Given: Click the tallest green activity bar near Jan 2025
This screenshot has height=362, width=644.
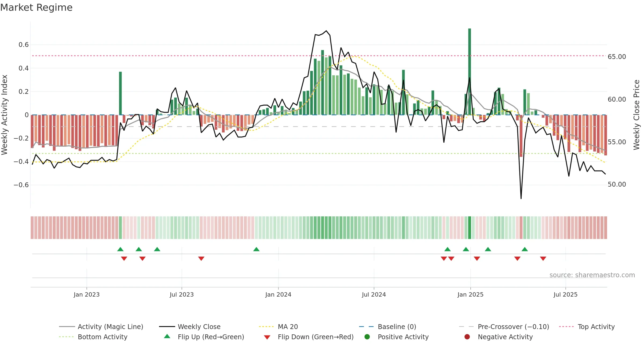Looking at the screenshot, I should click(x=470, y=72).
